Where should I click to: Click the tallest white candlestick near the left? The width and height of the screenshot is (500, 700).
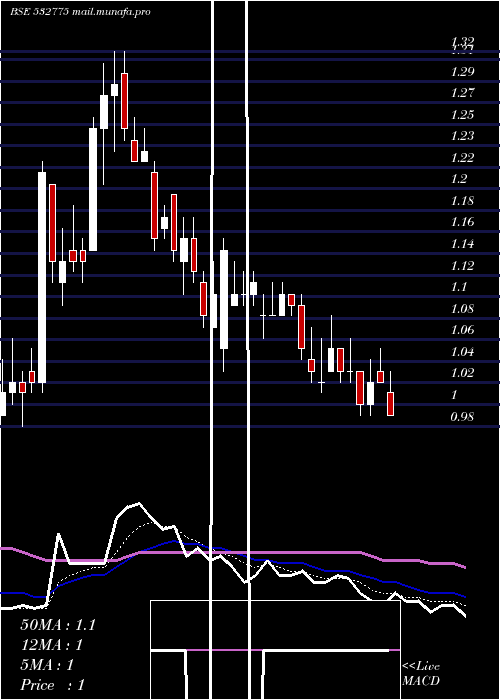point(42,277)
